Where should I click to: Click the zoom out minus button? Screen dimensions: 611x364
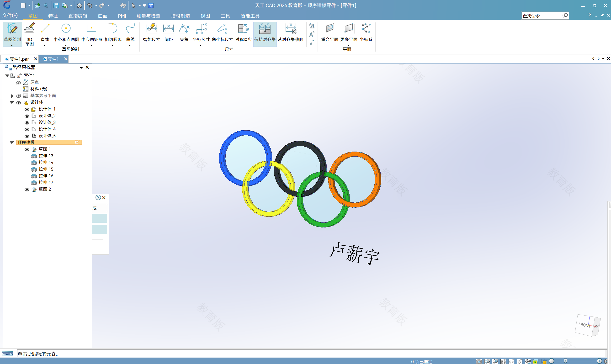pos(551,361)
